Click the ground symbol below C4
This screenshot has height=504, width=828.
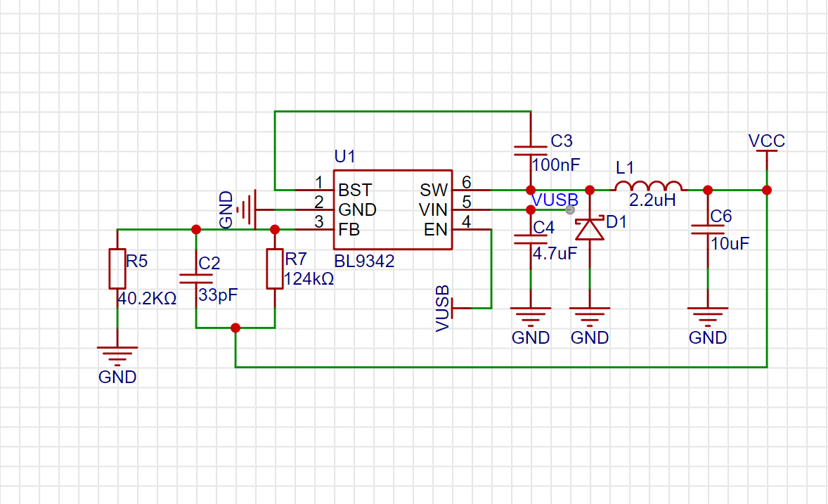(531, 317)
